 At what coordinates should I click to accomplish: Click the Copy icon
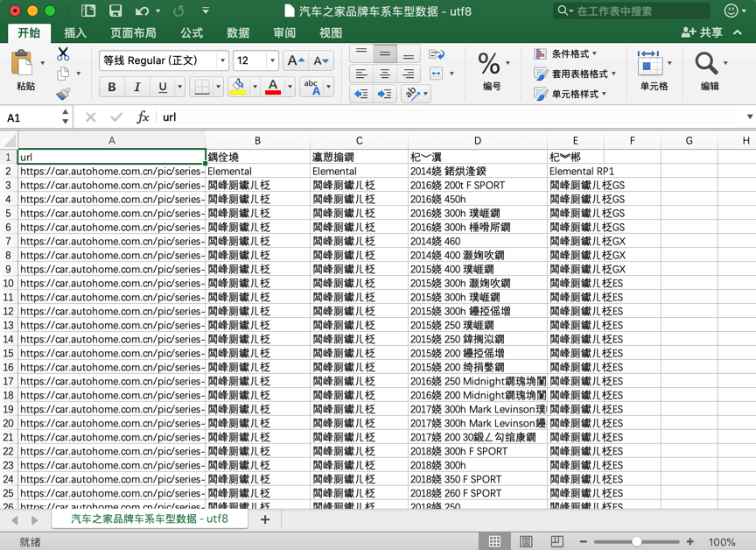(x=63, y=74)
